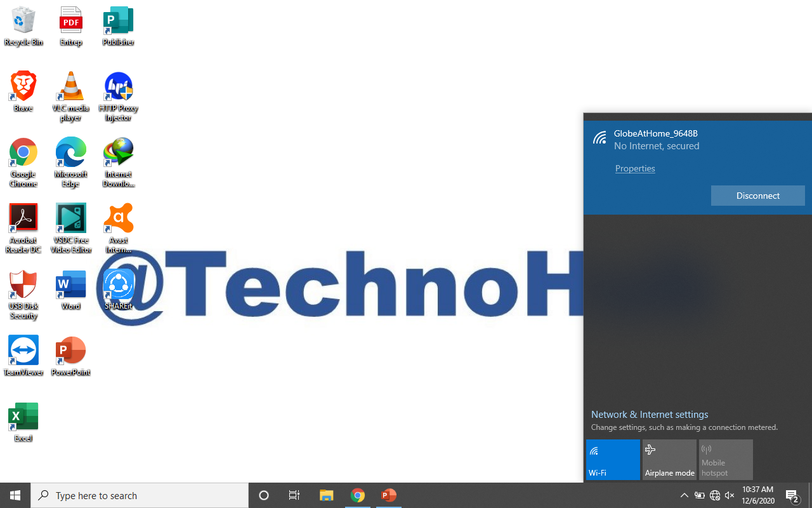Viewport: 812px width, 508px height.
Task: Open Properties of GlobeAtHome_9648B network
Action: click(x=635, y=168)
